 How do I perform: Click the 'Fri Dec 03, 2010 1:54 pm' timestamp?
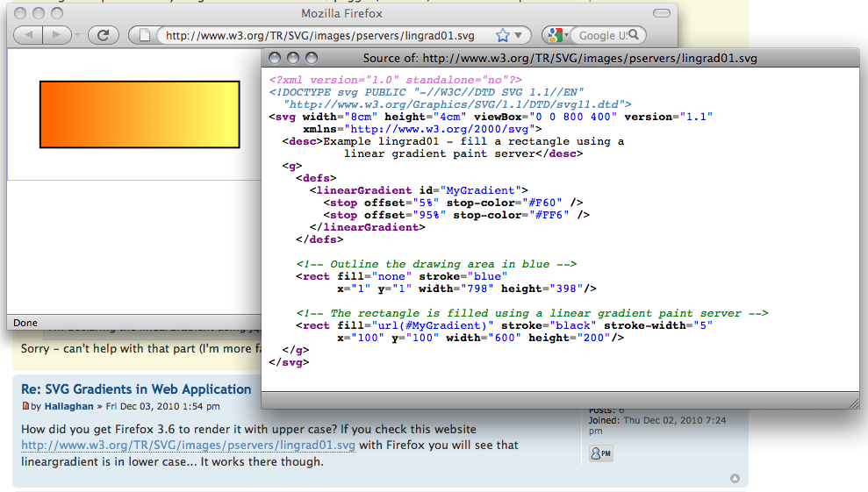162,406
